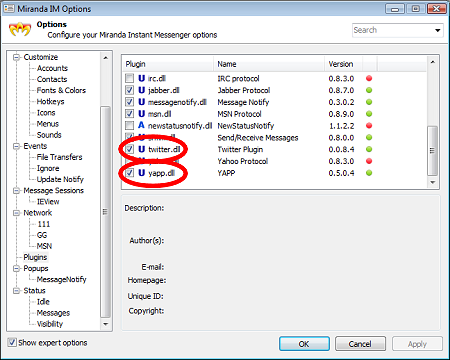Click the red status dot for NewStatusNotify
Image resolution: width=450 pixels, height=360 pixels.
369,126
